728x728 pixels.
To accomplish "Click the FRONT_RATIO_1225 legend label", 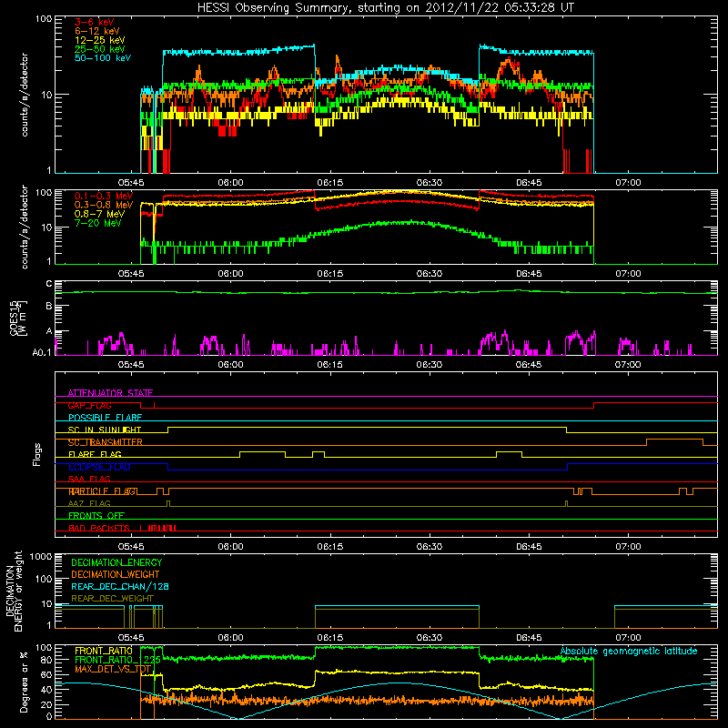I will coord(117,660).
